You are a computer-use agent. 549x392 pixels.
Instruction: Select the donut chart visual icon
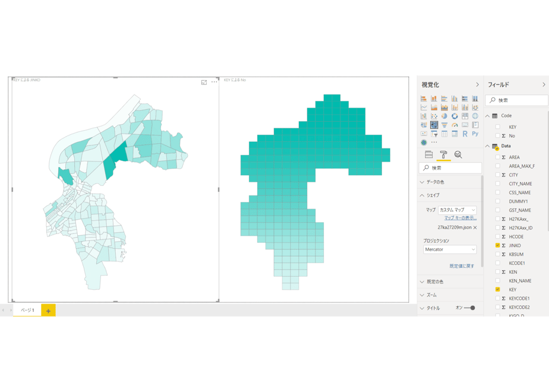[x=455, y=116]
